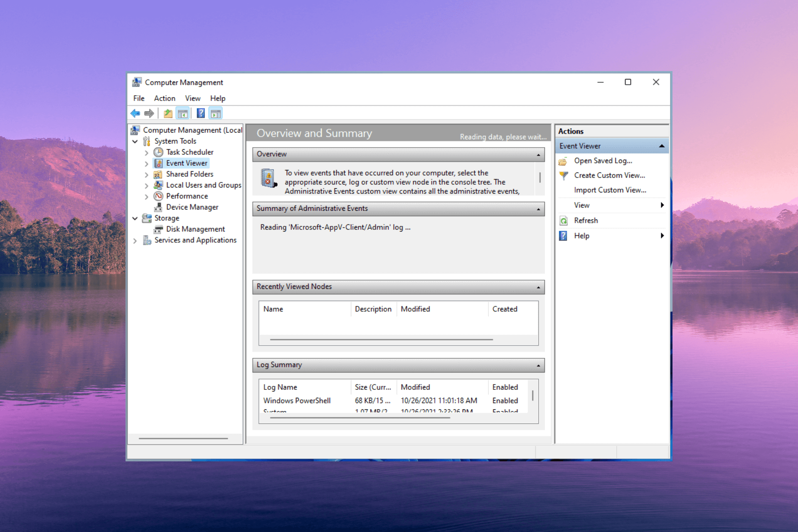Collapse the Recently Viewed Nodes section
This screenshot has height=532, width=798.
tap(539, 287)
